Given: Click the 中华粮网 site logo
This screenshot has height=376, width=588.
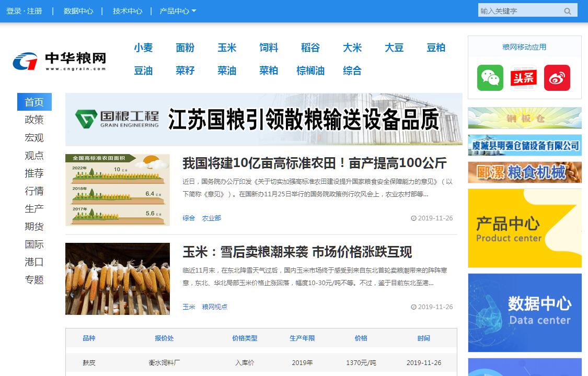Looking at the screenshot, I should pyautogui.click(x=60, y=61).
